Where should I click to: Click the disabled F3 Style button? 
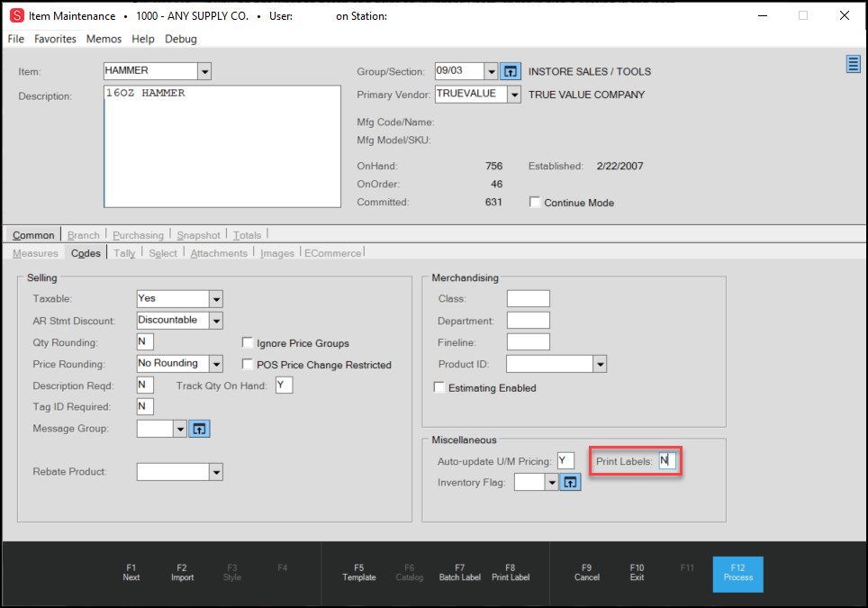pyautogui.click(x=232, y=573)
